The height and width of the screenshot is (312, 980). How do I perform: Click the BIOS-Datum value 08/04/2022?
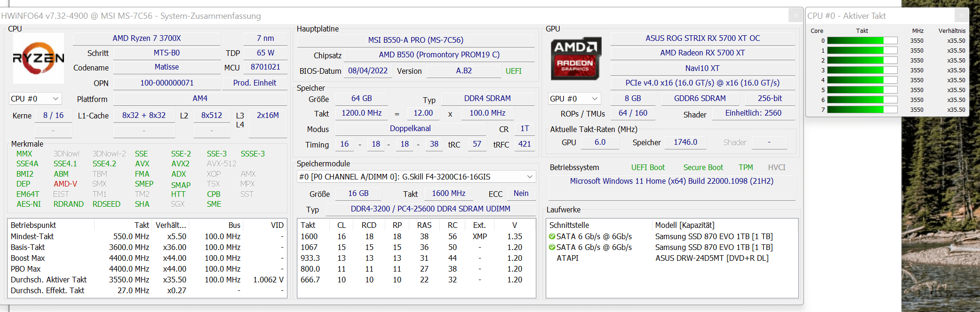tap(368, 71)
